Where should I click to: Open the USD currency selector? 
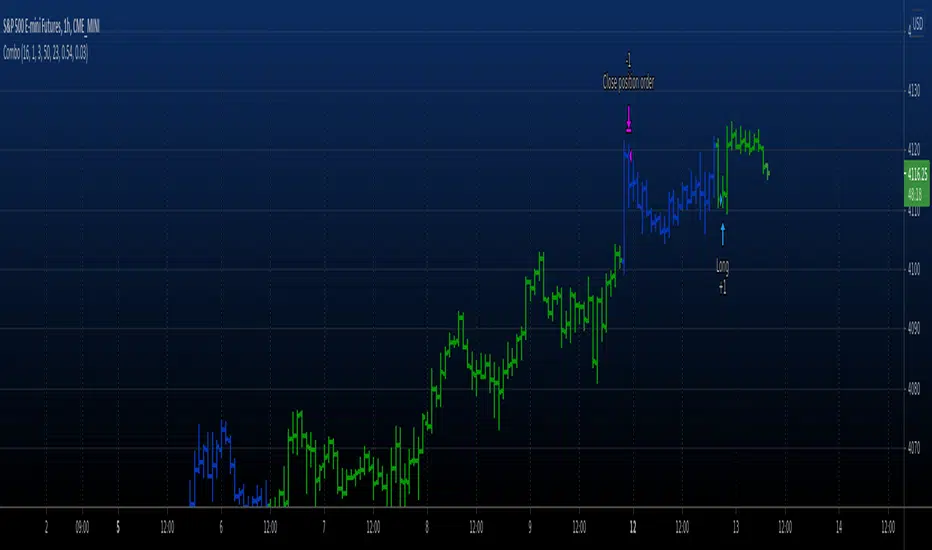[918, 24]
